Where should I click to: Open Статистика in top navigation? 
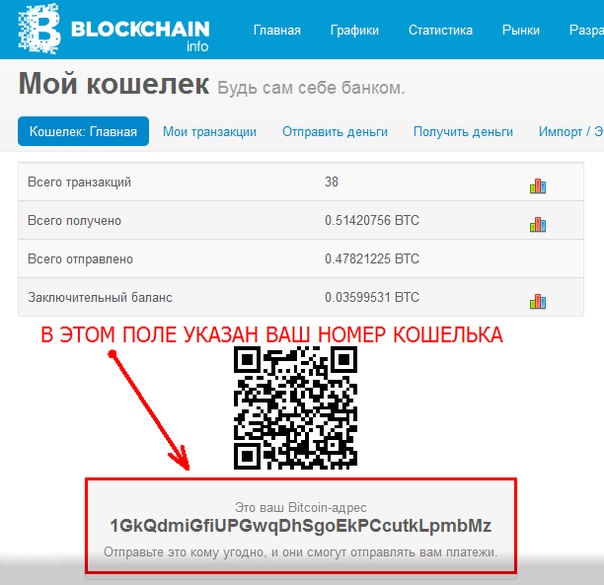[x=440, y=30]
